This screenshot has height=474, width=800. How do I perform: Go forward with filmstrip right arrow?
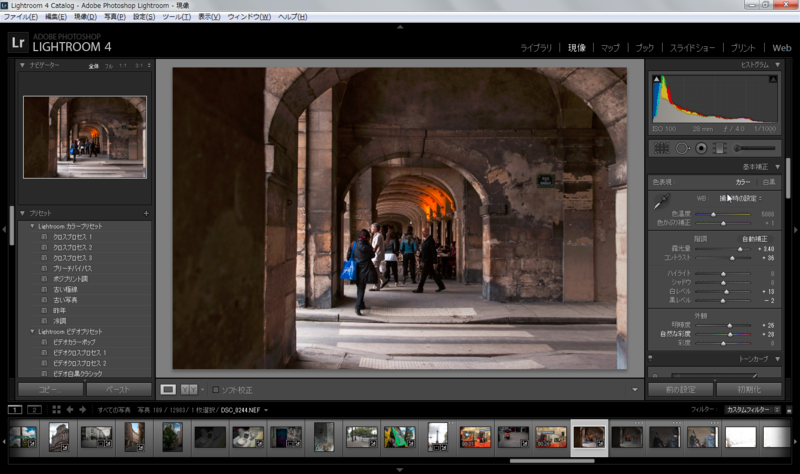(x=83, y=410)
